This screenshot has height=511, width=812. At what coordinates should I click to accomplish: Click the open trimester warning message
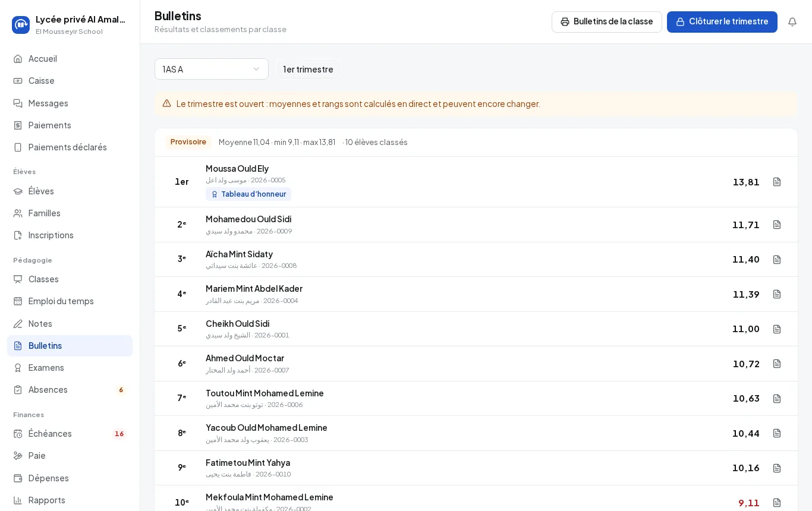[x=358, y=104]
